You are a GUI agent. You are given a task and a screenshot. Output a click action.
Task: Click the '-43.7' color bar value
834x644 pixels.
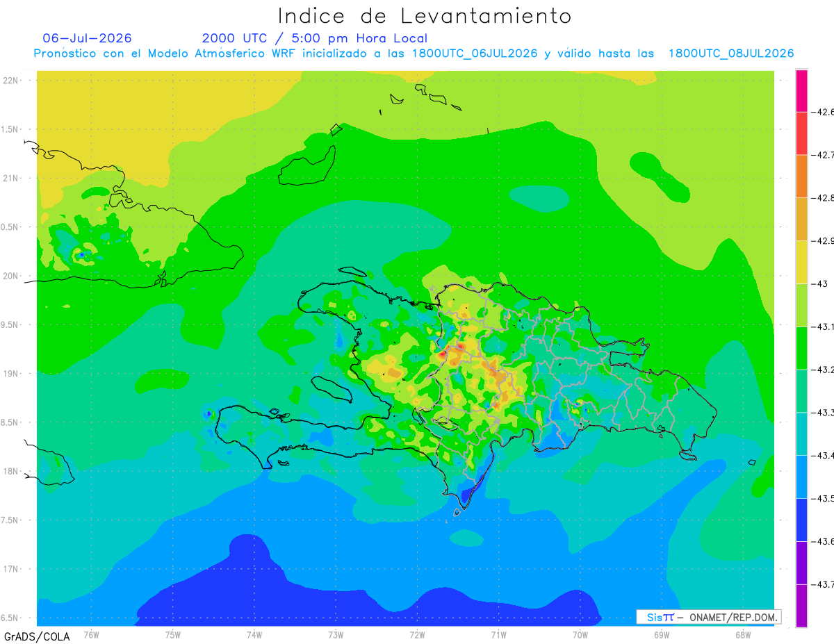click(x=823, y=586)
